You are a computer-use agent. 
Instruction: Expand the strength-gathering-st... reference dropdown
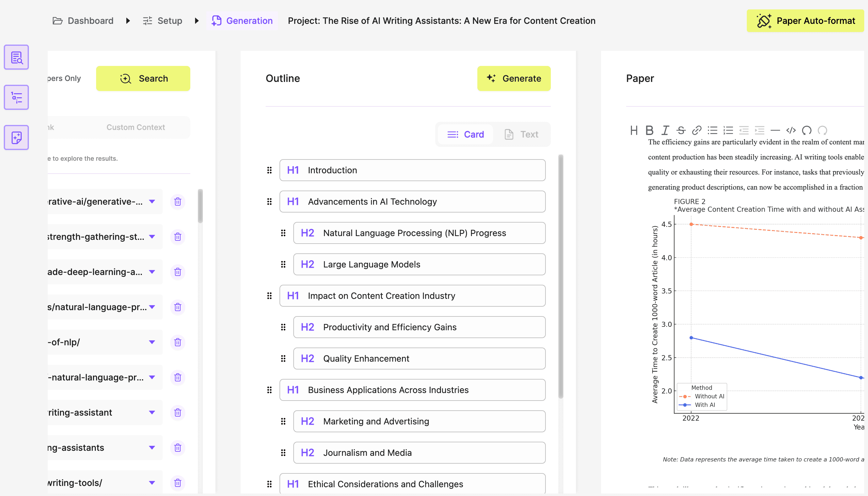click(152, 236)
